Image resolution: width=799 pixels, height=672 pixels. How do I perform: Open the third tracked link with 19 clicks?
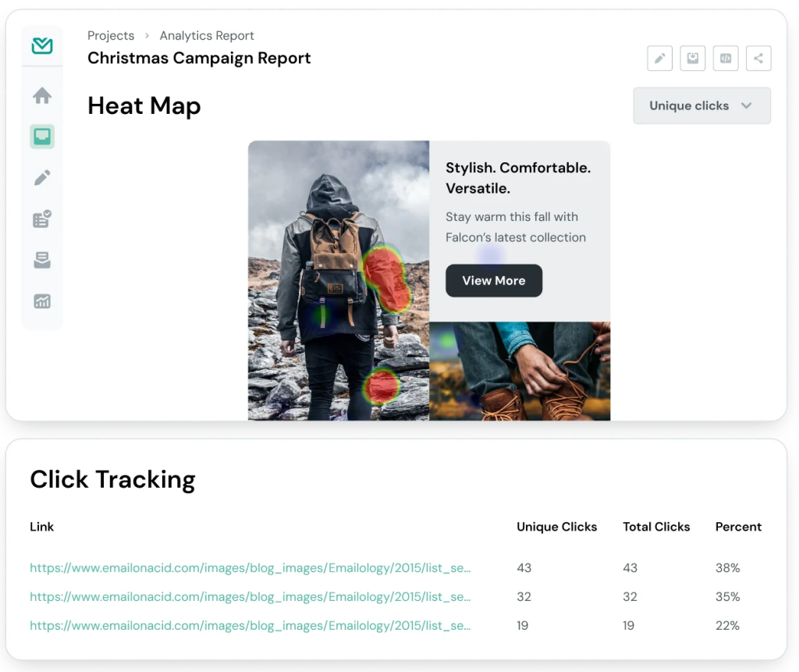250,626
